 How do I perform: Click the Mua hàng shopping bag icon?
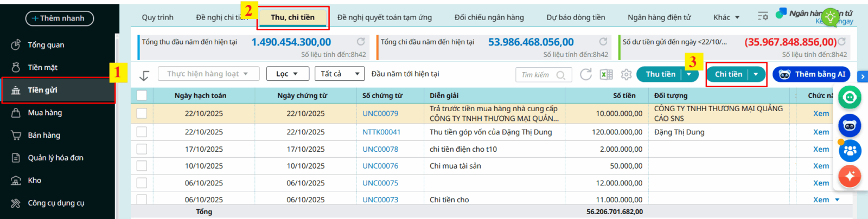tap(16, 113)
